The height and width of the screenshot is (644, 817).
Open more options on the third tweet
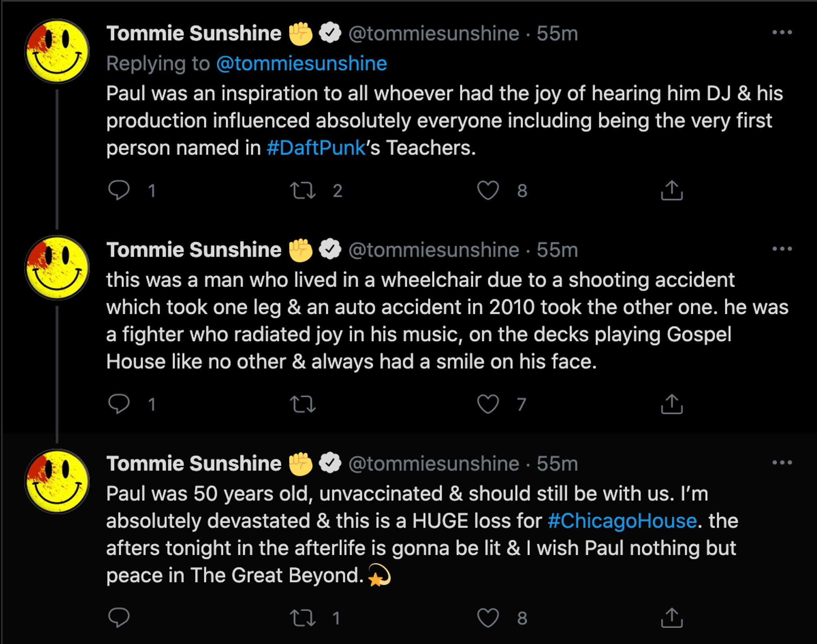(x=782, y=463)
